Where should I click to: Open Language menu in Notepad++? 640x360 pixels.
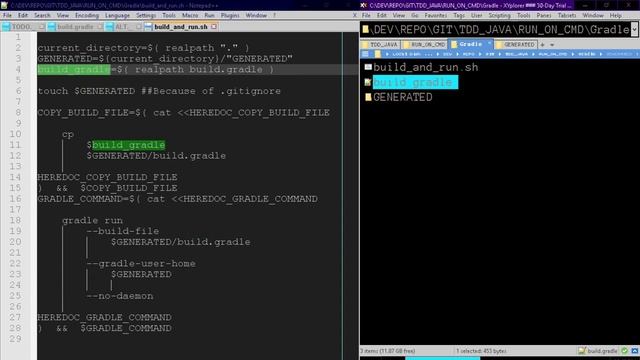pos(117,16)
